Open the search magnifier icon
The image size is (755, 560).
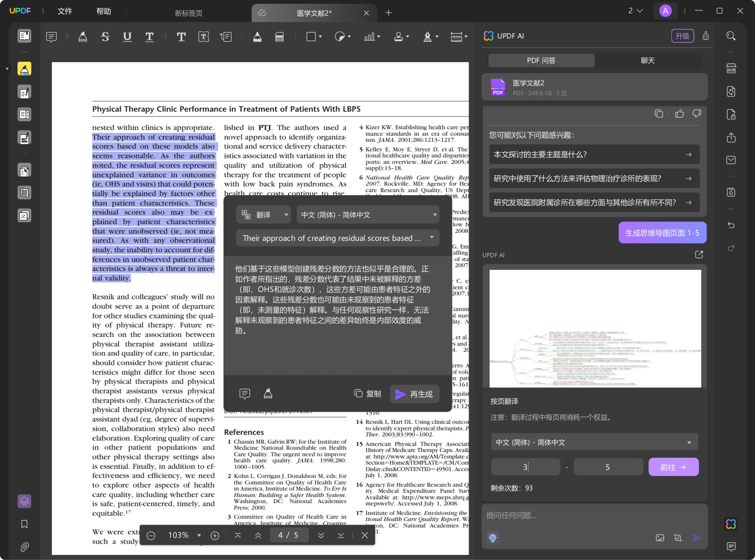point(731,36)
